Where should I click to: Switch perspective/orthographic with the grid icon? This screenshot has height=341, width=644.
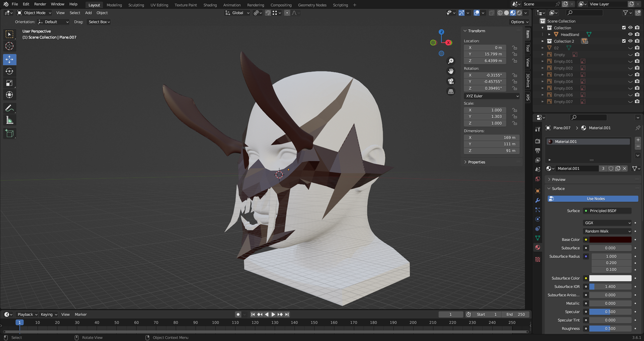(451, 92)
